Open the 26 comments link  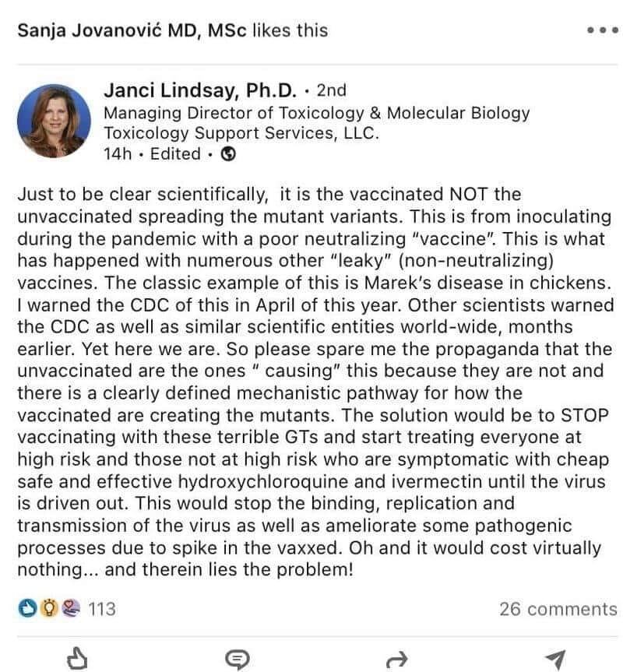pyautogui.click(x=558, y=609)
